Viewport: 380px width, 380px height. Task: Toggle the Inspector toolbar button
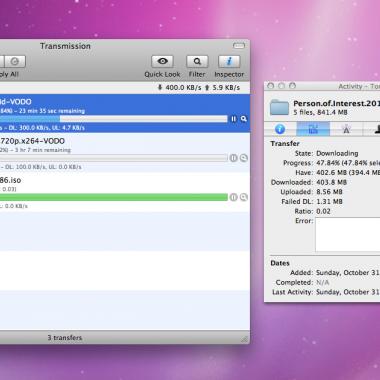coord(229,61)
